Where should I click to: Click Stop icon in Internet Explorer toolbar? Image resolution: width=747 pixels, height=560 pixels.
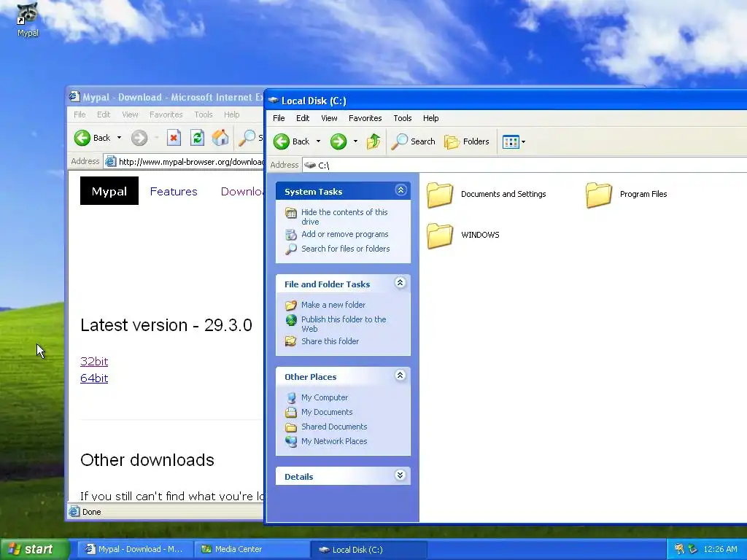point(174,138)
